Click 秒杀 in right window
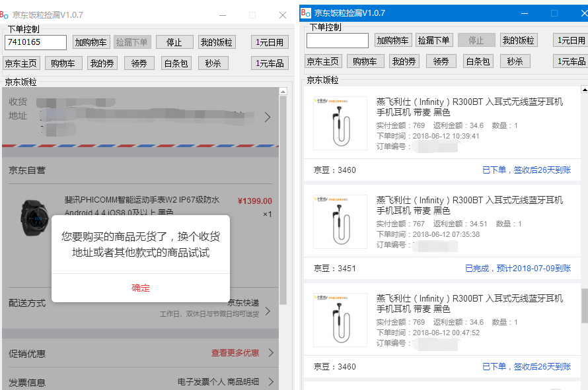Screen dimensions: 588x390 tap(515, 61)
